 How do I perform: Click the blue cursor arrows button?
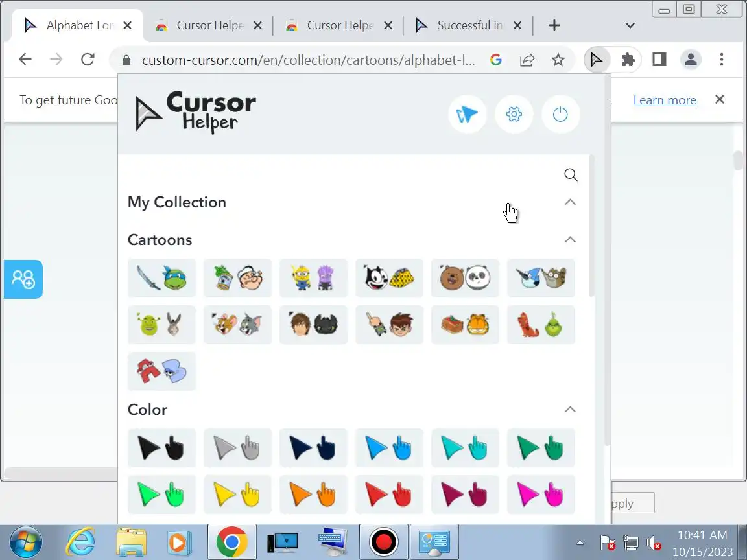tap(467, 114)
